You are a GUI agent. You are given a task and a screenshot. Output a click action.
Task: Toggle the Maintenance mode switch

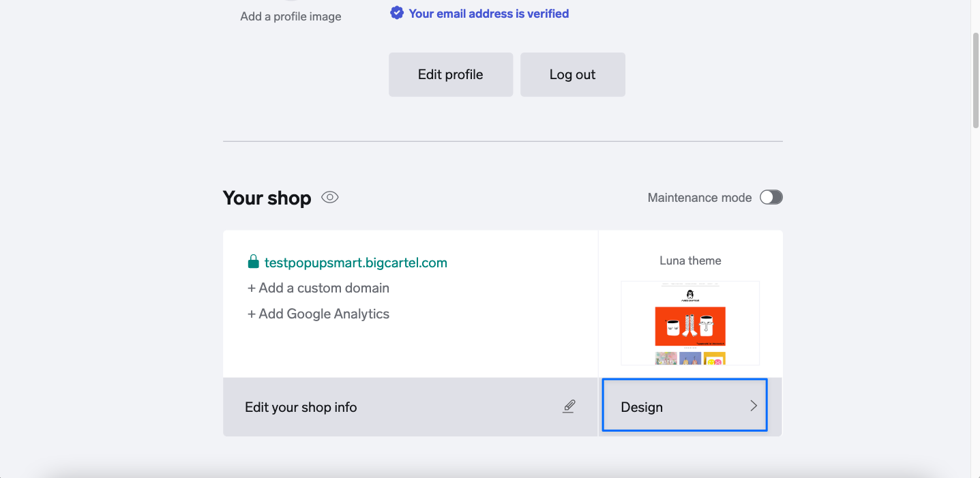tap(771, 198)
